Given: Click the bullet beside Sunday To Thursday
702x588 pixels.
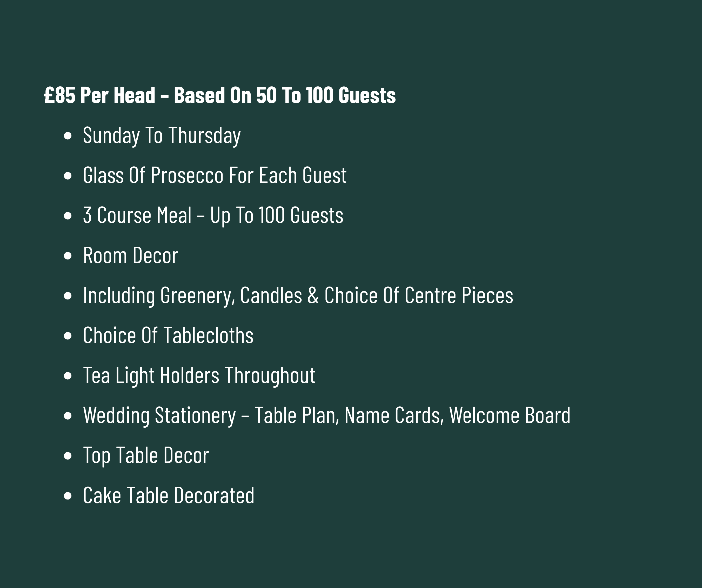Looking at the screenshot, I should coord(68,136).
